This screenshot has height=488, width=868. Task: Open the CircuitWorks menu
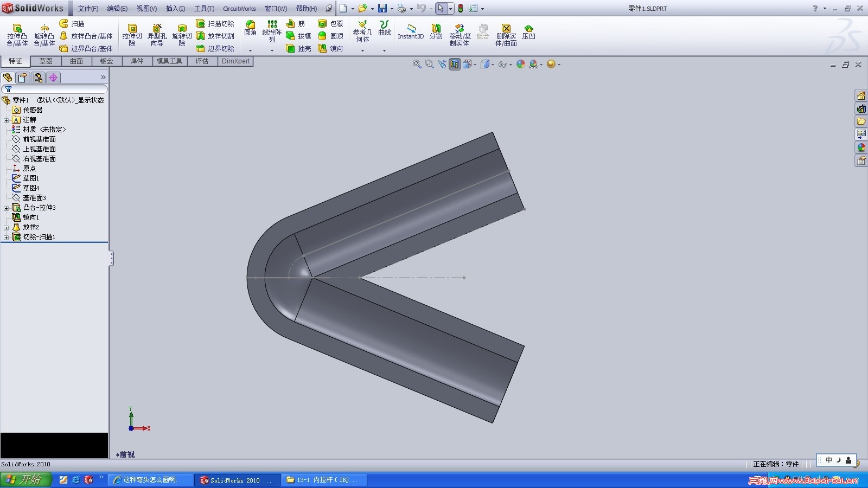[x=239, y=9]
